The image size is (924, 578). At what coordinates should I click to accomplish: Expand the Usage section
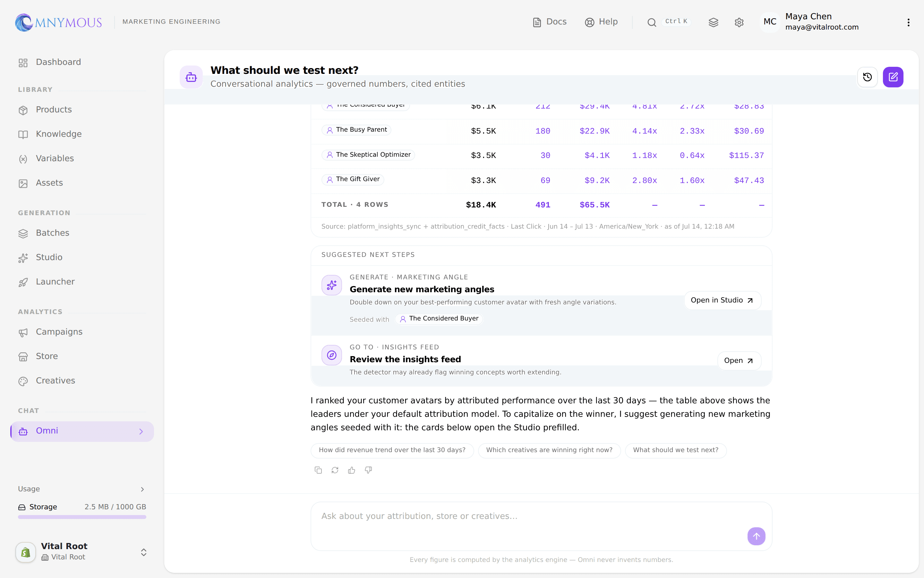click(x=82, y=489)
